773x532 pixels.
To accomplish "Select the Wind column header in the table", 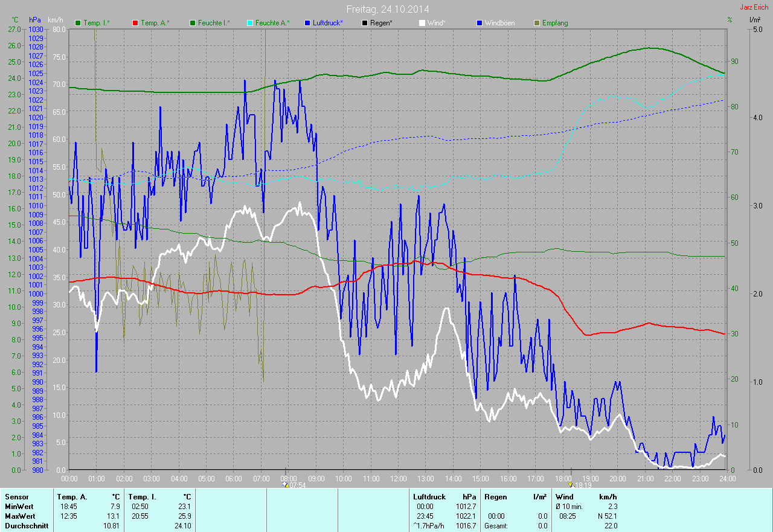I will coord(572,497).
